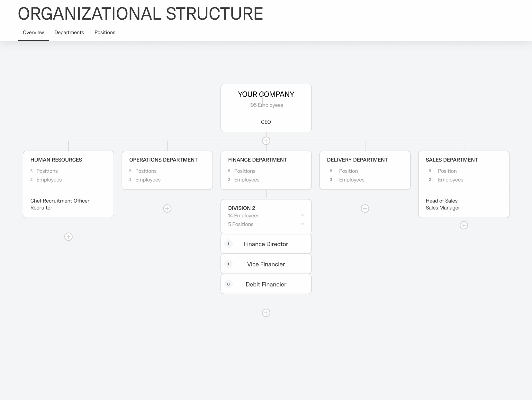Open the Finance Director position
This screenshot has width=532, height=400.
(266, 244)
